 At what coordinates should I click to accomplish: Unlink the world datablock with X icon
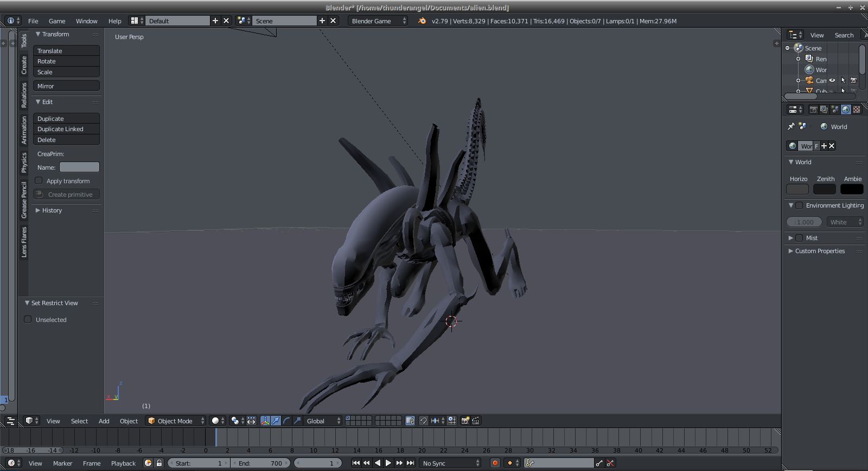click(x=832, y=146)
